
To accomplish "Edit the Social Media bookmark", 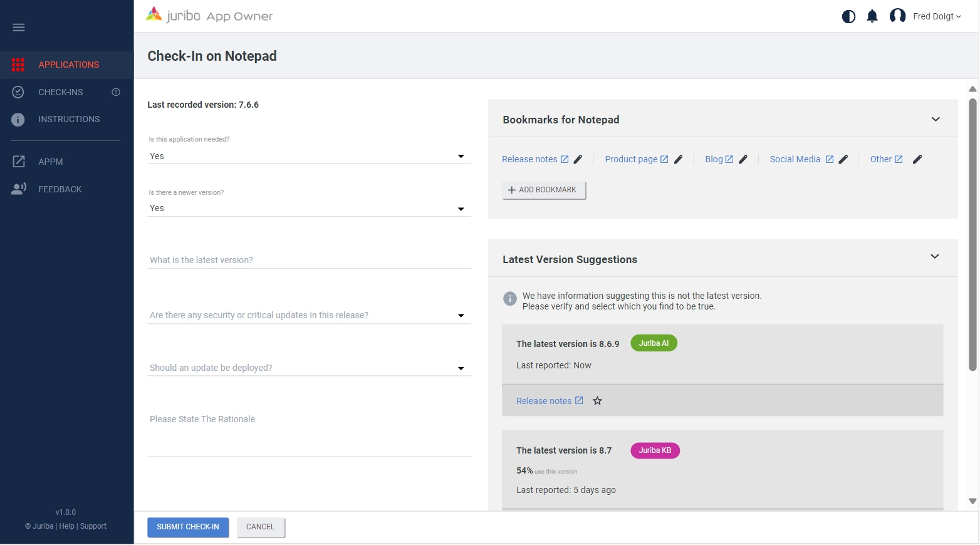I will click(843, 159).
